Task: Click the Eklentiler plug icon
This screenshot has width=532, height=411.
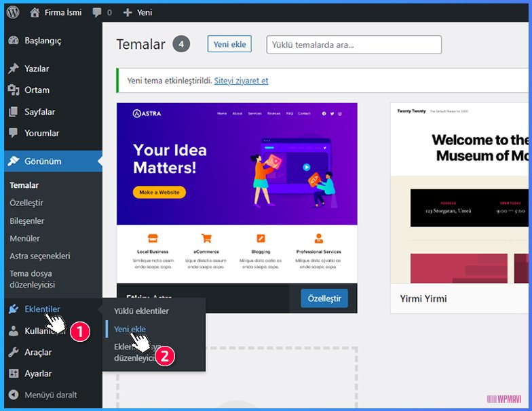Action: 14,309
